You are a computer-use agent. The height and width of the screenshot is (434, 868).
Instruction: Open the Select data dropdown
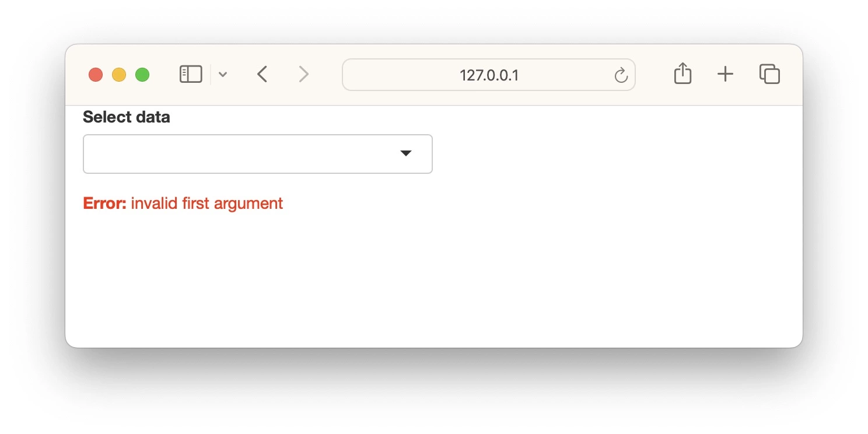tap(258, 154)
